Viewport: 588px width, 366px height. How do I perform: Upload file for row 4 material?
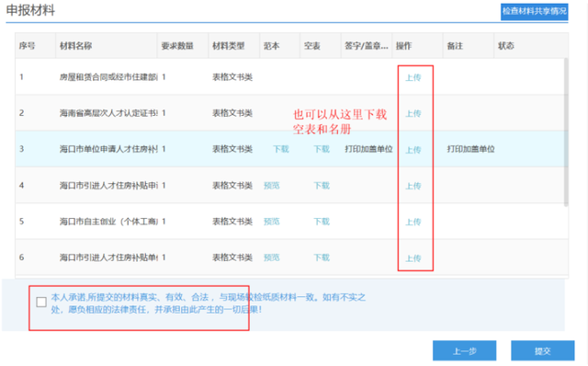[x=413, y=186]
